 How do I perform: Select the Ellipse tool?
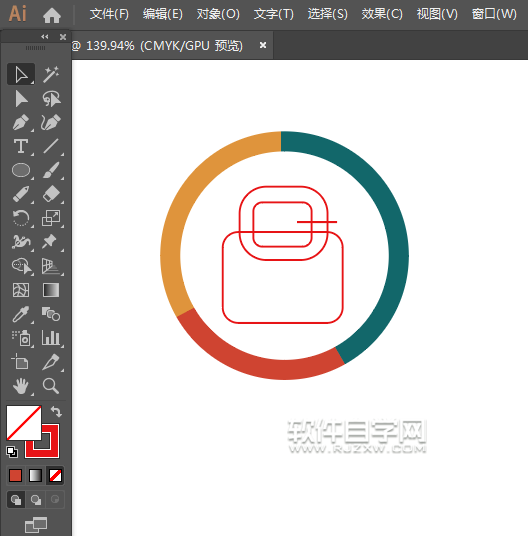pos(21,170)
